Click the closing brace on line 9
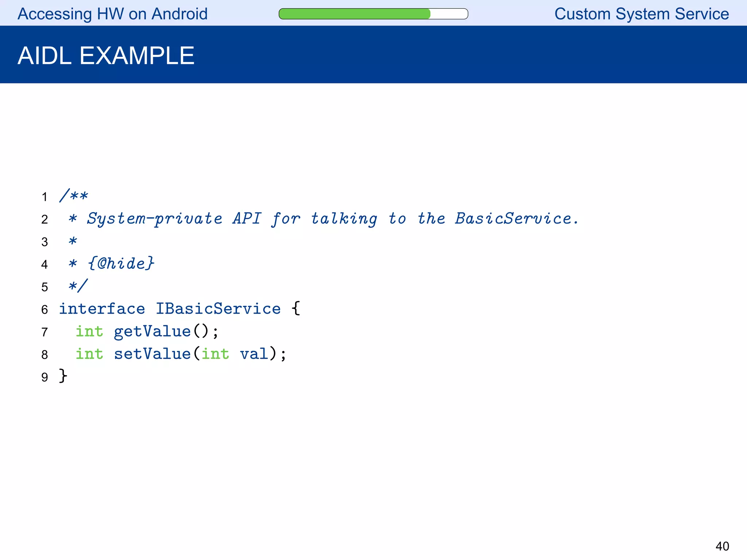This screenshot has width=747, height=560. point(63,376)
